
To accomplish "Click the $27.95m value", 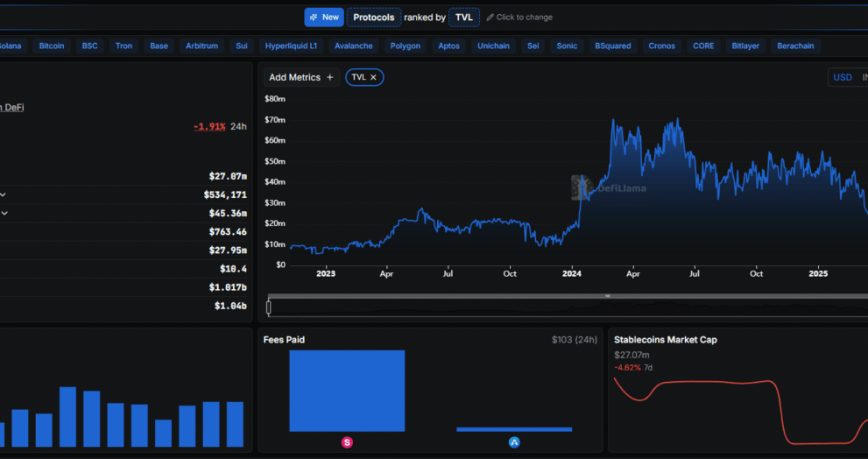I will (228, 251).
